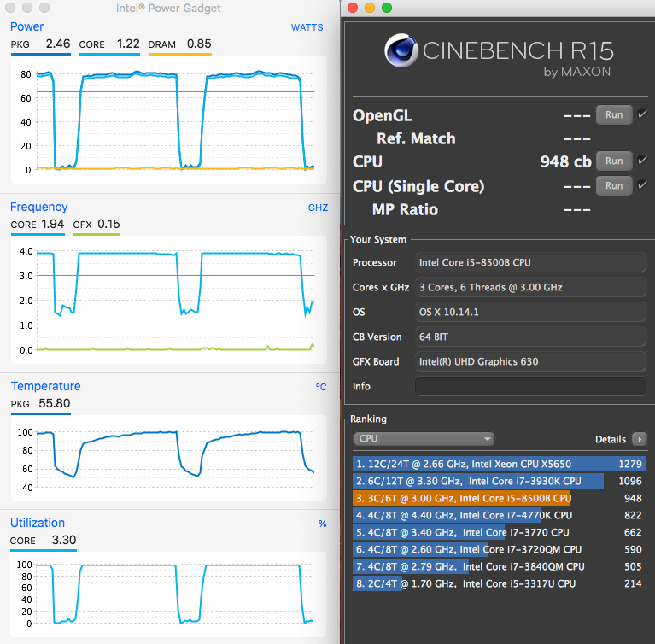Click the GFX Board UHD Graphics 630 field
This screenshot has width=655, height=644.
530,361
